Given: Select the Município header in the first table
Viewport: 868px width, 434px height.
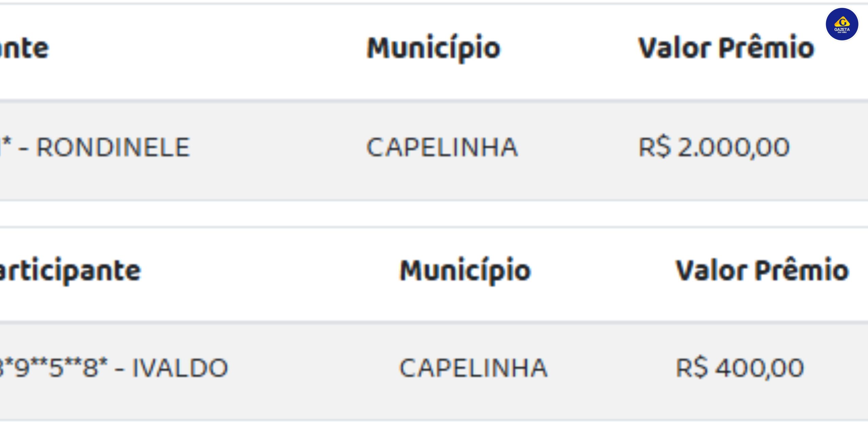Looking at the screenshot, I should (x=434, y=48).
